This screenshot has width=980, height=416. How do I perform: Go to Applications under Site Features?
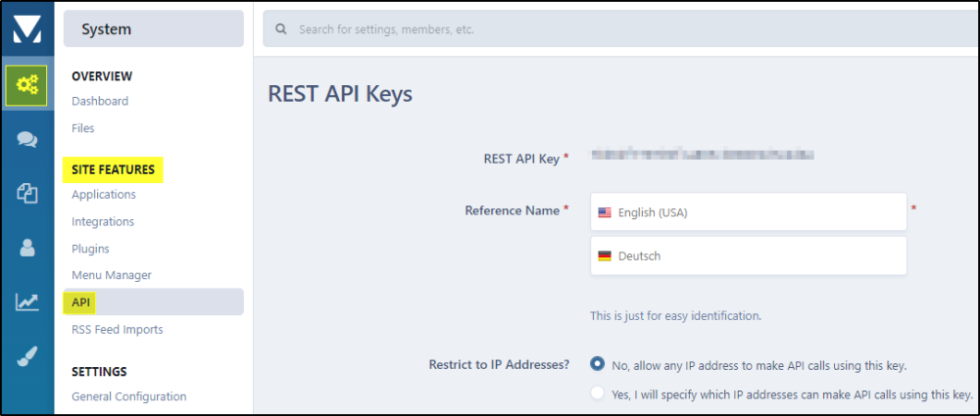(104, 194)
